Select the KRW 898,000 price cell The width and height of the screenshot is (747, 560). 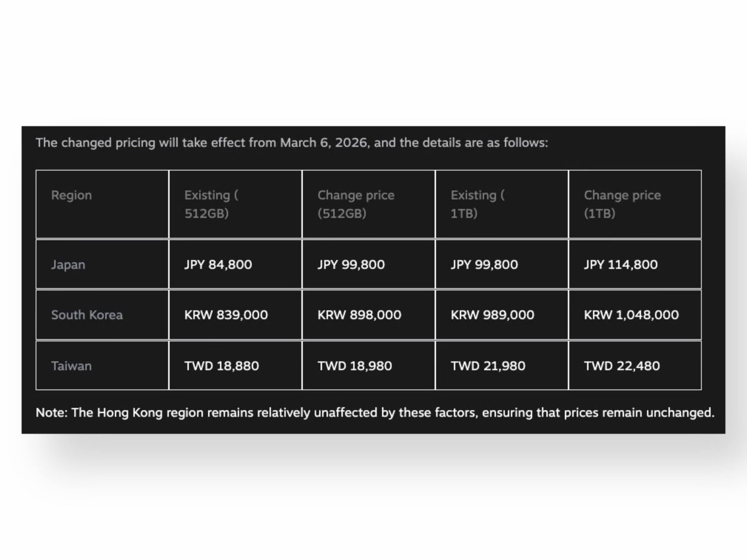(x=359, y=315)
